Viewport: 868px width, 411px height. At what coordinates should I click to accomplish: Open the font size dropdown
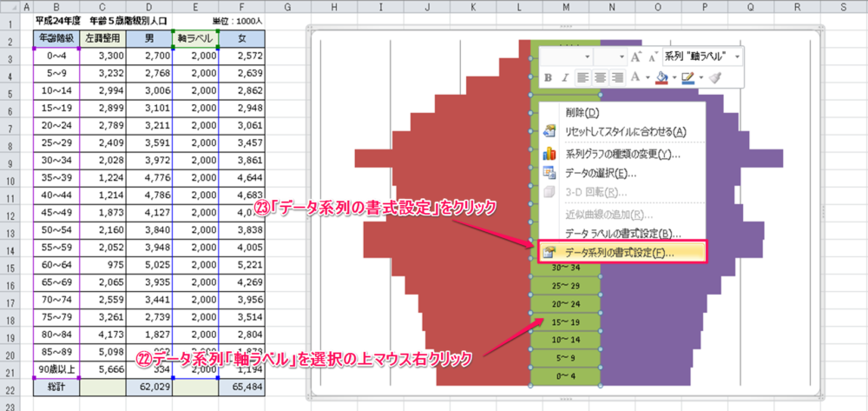[x=621, y=56]
